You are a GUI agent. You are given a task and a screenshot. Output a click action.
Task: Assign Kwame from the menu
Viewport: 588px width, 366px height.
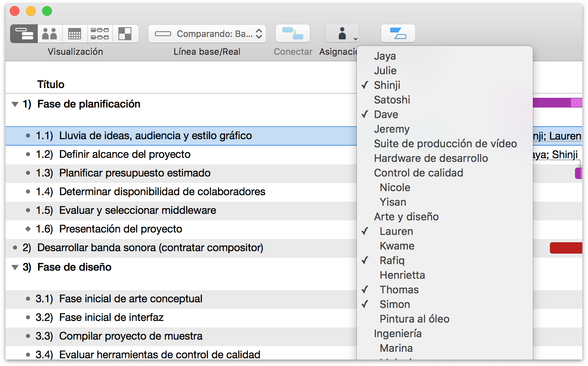(x=397, y=246)
